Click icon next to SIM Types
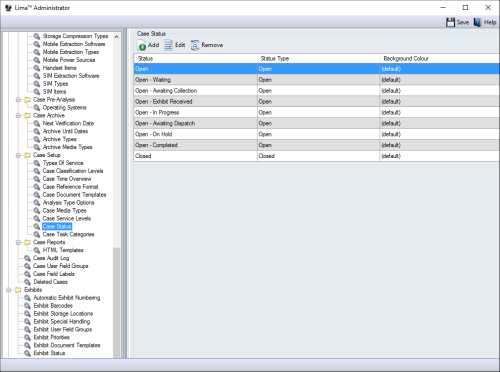The width and height of the screenshot is (500, 372). click(x=37, y=84)
